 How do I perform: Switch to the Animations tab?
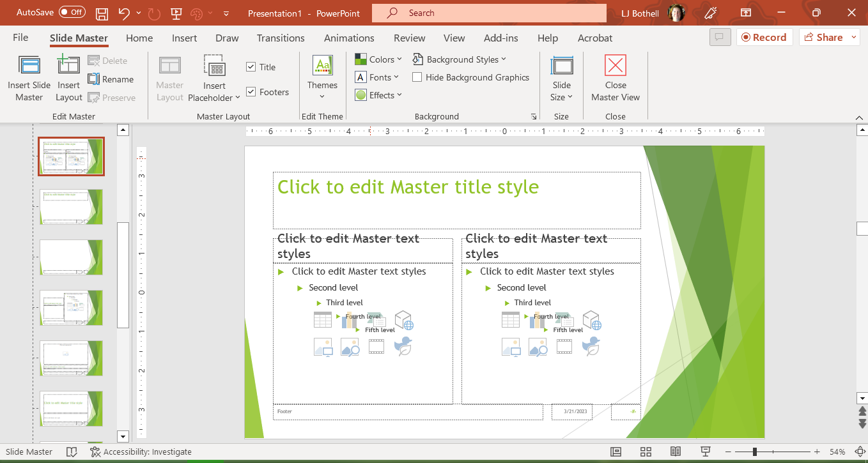click(x=349, y=38)
